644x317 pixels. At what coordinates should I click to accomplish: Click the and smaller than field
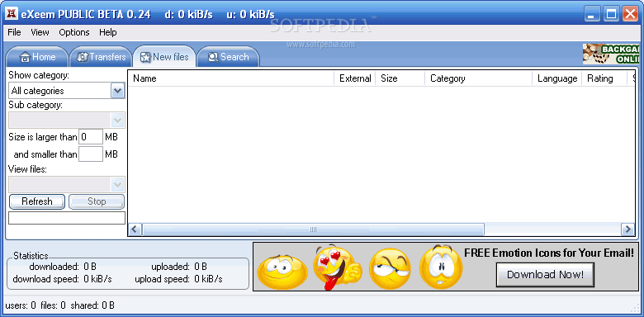pyautogui.click(x=91, y=154)
